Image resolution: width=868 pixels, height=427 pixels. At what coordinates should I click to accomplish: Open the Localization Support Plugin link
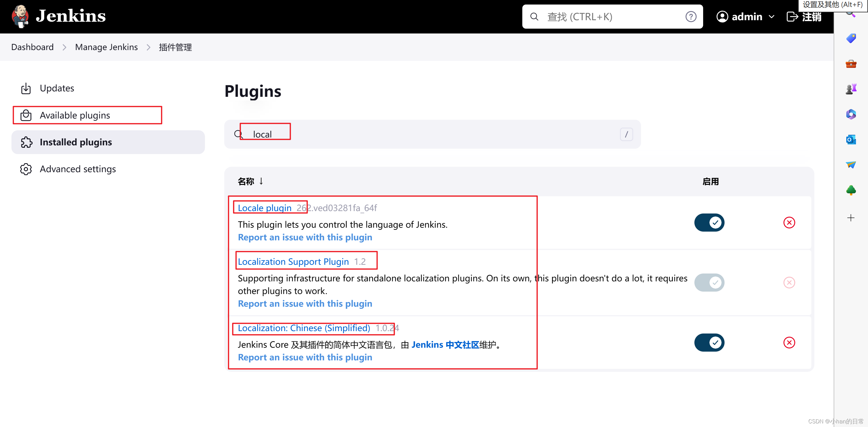pos(293,261)
